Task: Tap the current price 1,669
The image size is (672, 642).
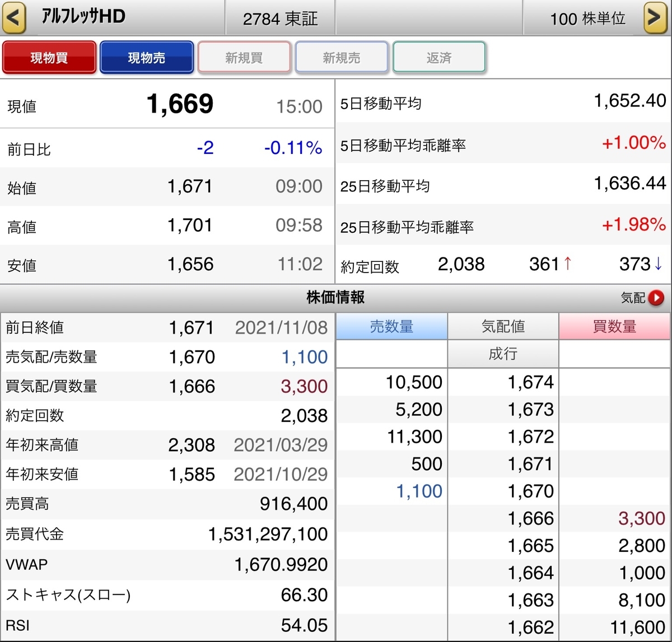Action: [180, 104]
